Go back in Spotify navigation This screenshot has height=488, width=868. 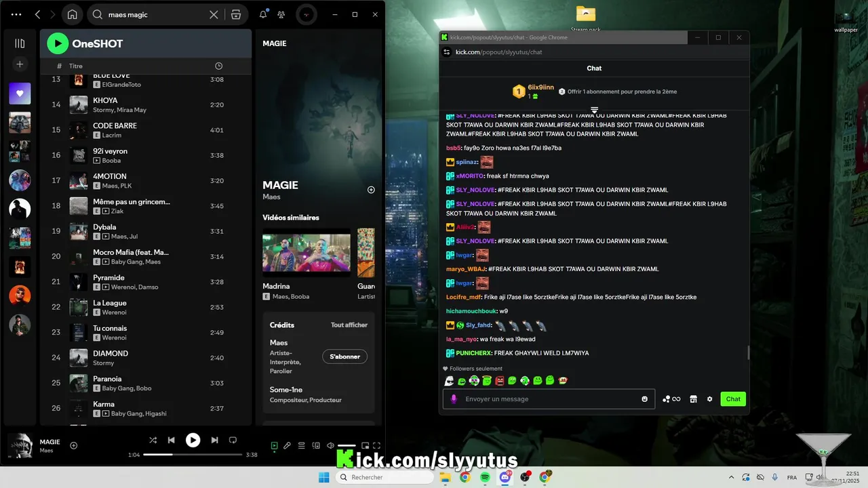(x=38, y=14)
